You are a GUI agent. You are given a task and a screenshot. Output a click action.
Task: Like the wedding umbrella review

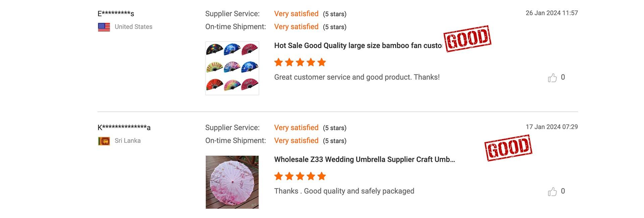click(x=552, y=192)
